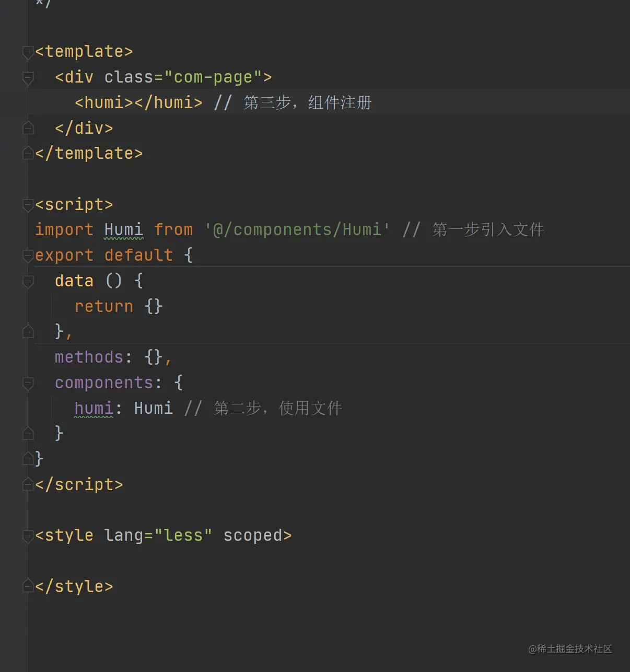Click the path '@/components/Humi' string

(297, 230)
